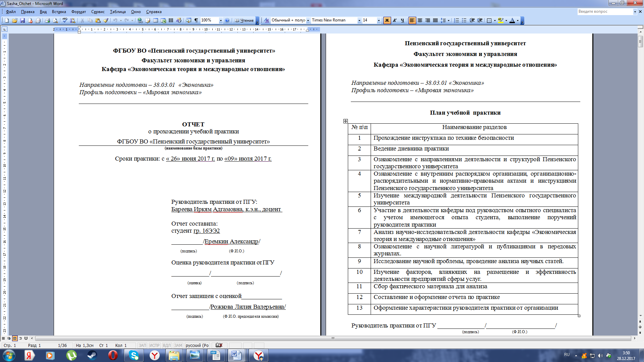Open Print Preview from the toolbar
The image size is (644, 362).
55,20
